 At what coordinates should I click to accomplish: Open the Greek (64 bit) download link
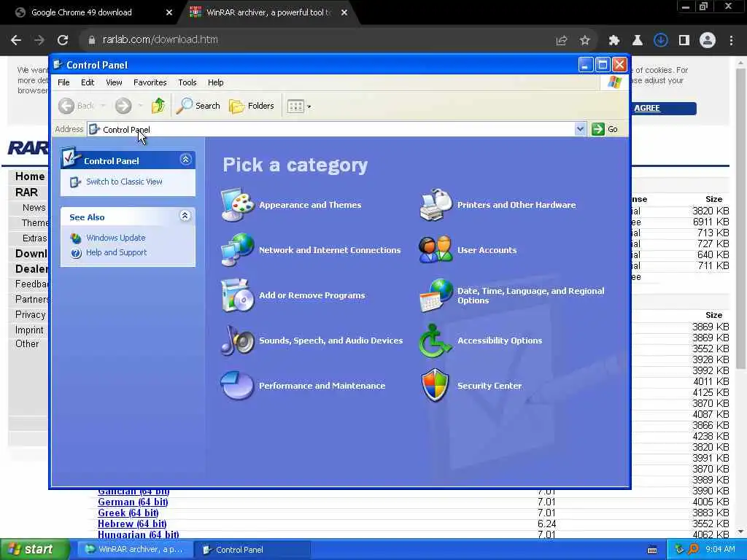128,513
